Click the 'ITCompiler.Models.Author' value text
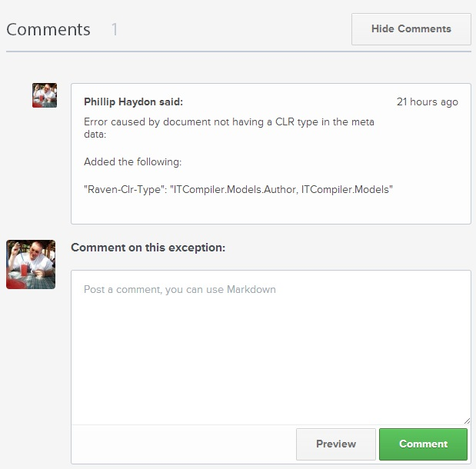 (234, 189)
